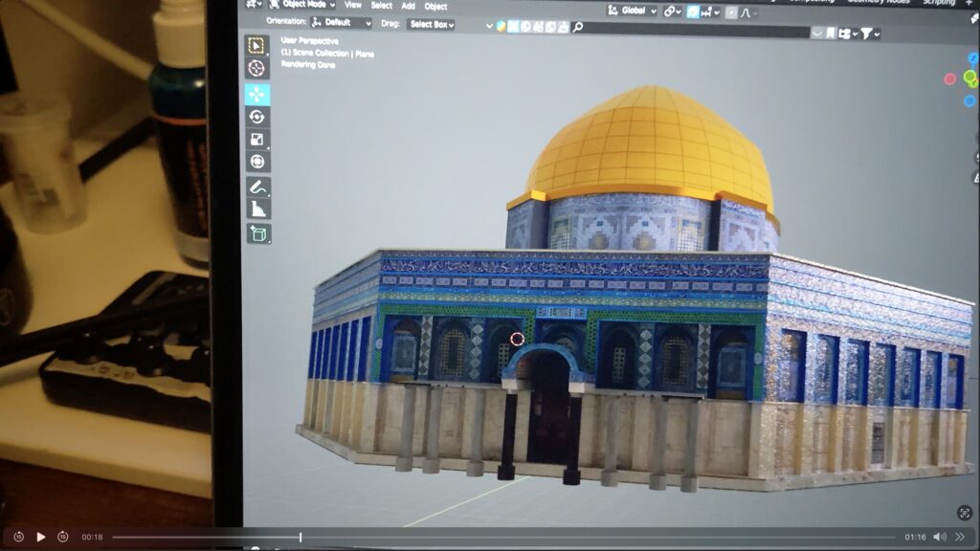Viewport: 980px width, 551px height.
Task: Click the 'User Perspective' viewport label
Action: [309, 40]
